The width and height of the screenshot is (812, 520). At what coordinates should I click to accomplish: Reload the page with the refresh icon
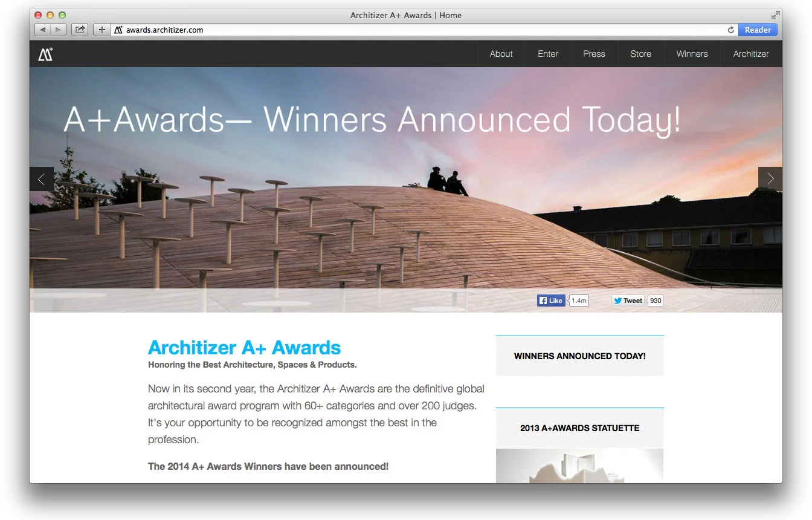[x=731, y=30]
